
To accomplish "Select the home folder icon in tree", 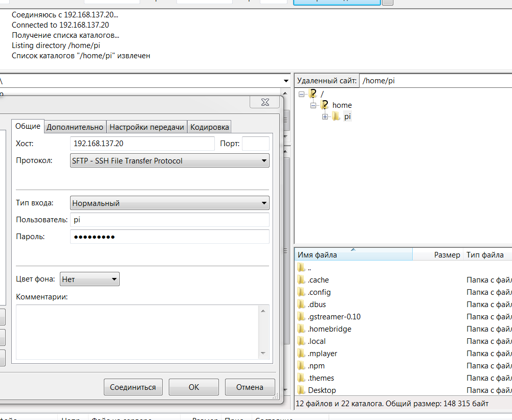I will click(x=325, y=105).
